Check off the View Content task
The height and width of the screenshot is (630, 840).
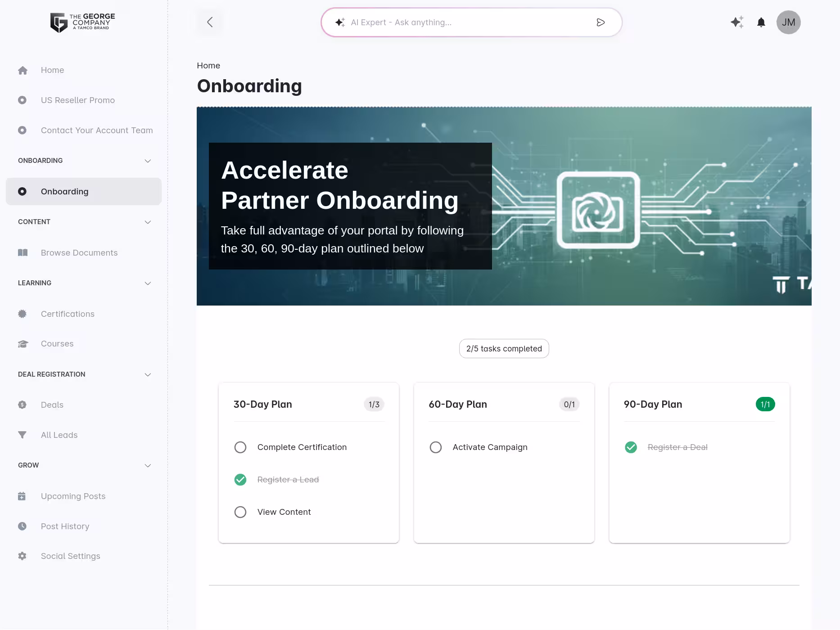tap(240, 512)
